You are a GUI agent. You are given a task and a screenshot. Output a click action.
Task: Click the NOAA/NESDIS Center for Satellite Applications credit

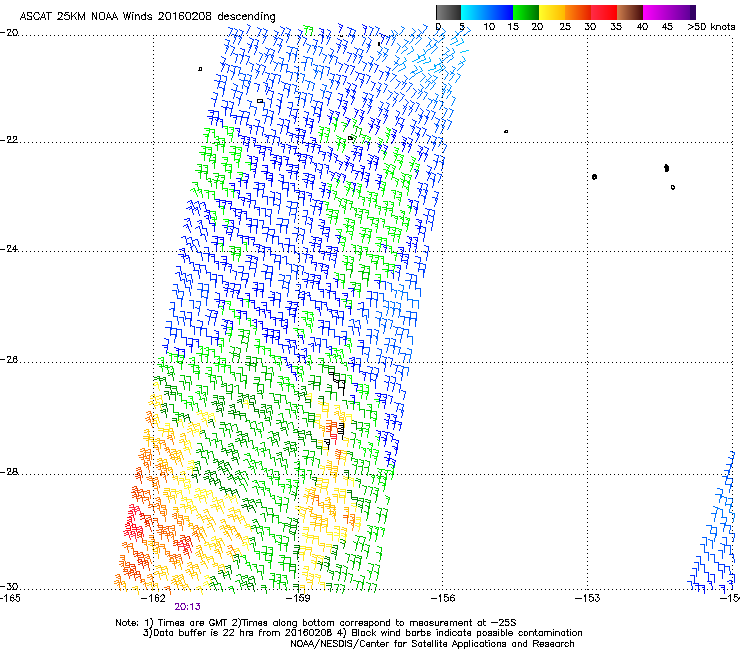(x=432, y=644)
